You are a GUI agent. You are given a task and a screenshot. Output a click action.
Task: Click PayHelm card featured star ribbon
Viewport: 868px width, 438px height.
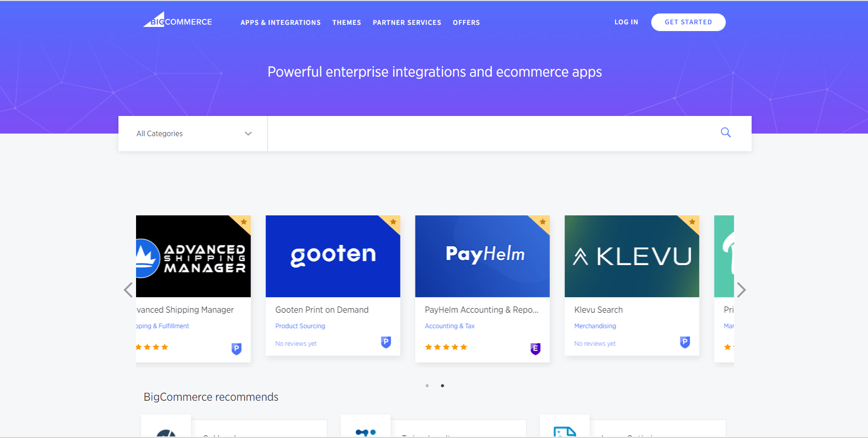[542, 223]
